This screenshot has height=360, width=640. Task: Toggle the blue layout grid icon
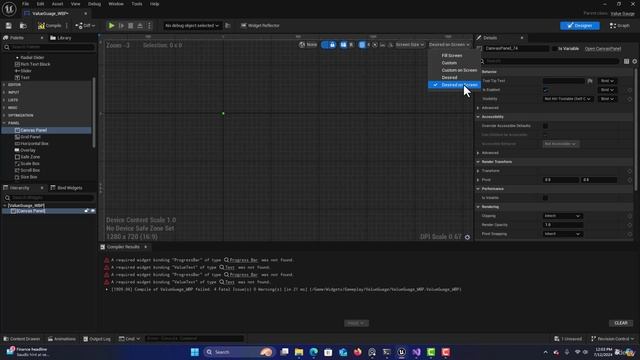pos(362,45)
